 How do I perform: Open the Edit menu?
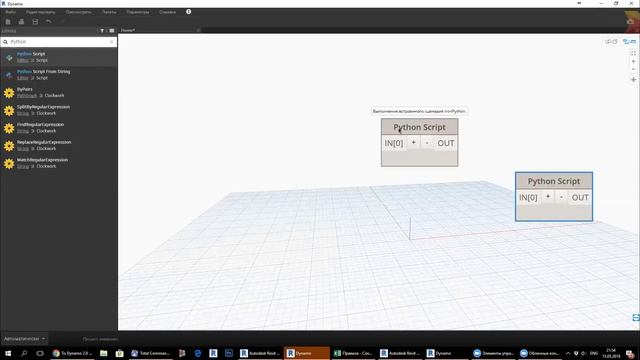(x=40, y=12)
